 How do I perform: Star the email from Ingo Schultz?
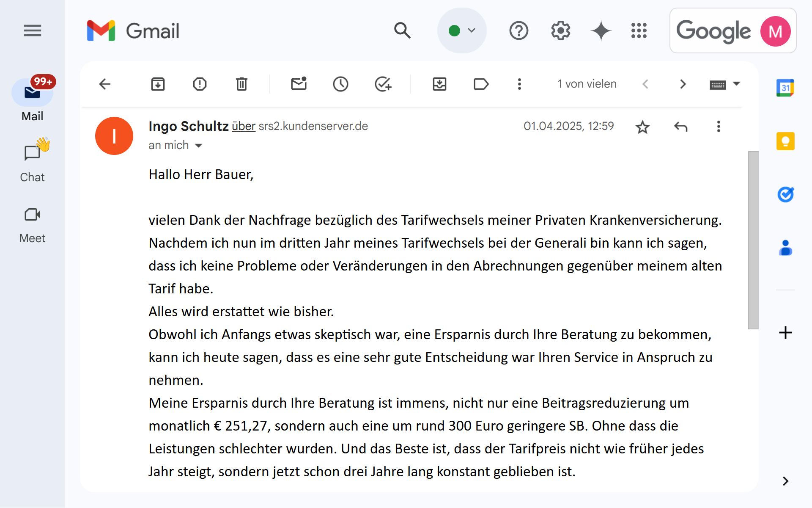click(642, 127)
